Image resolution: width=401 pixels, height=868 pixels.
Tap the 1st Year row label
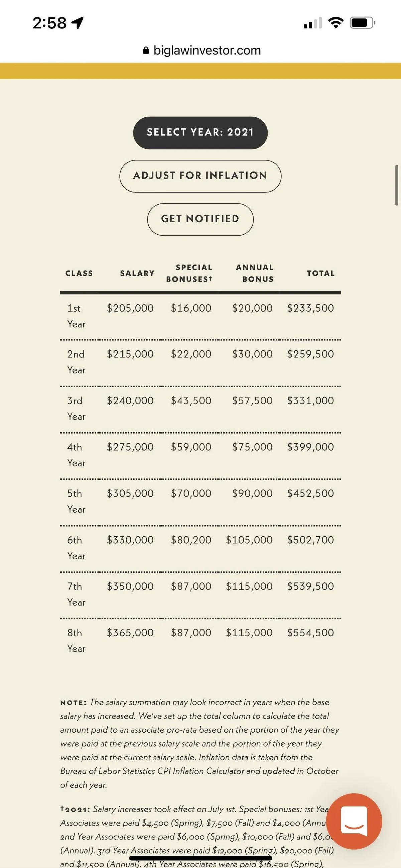pos(76,316)
